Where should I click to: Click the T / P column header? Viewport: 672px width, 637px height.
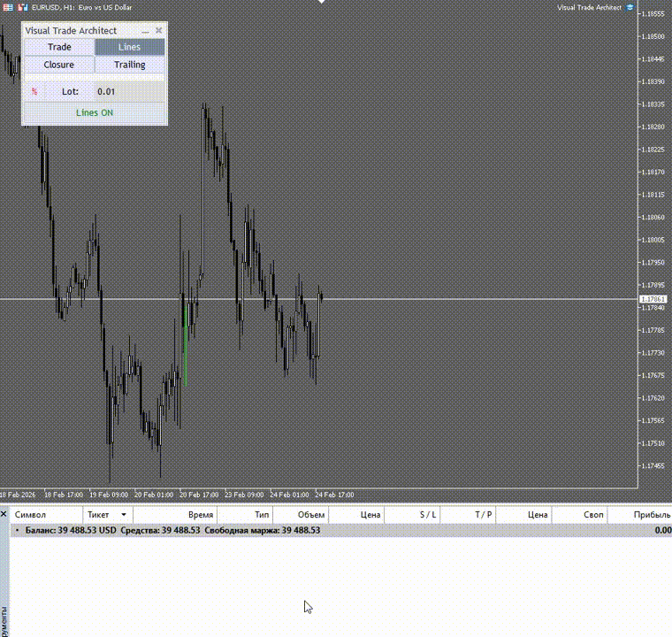coord(468,515)
